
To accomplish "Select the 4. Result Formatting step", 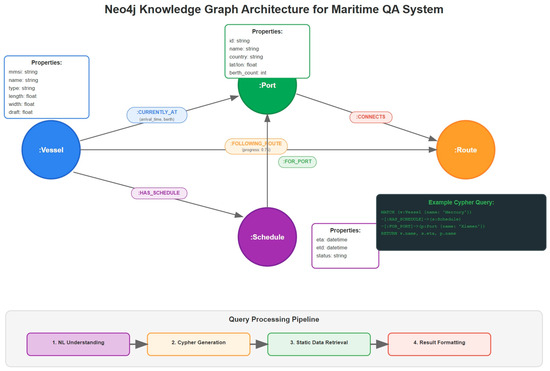I will point(439,344).
